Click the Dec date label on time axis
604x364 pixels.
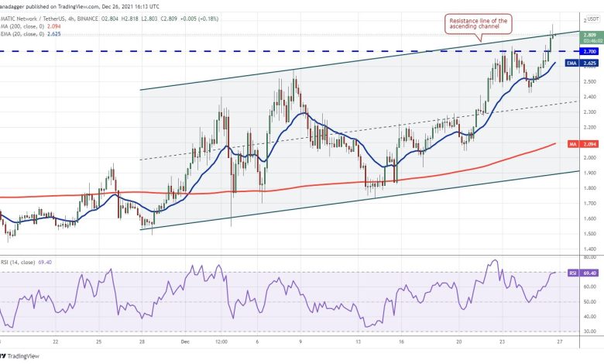tap(183, 341)
